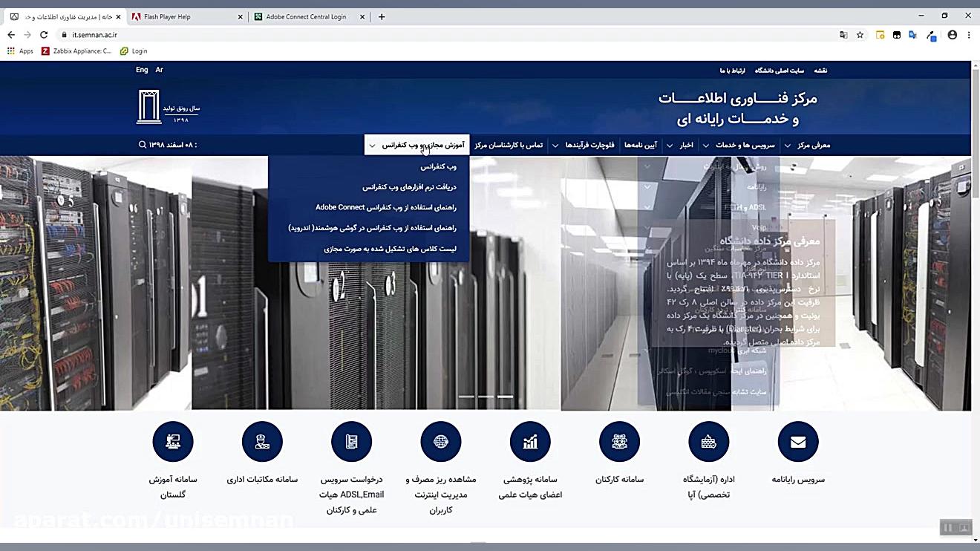Click the سامانه کارکنان staff system icon
Screen dimensions: 980x551
point(619,441)
